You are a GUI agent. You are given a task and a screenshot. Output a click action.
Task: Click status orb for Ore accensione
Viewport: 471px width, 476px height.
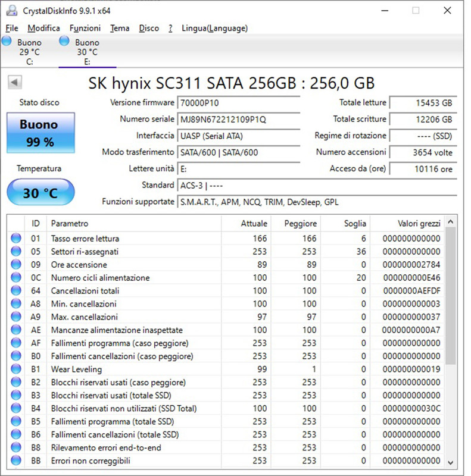point(16,264)
